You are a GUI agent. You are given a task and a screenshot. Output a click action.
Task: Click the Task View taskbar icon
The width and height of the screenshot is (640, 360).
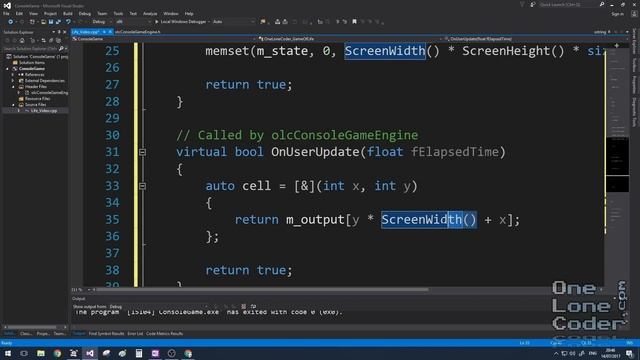click(24, 353)
